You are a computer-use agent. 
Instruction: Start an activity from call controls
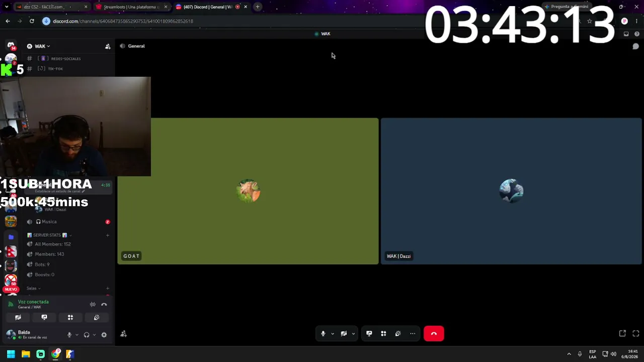(383, 333)
